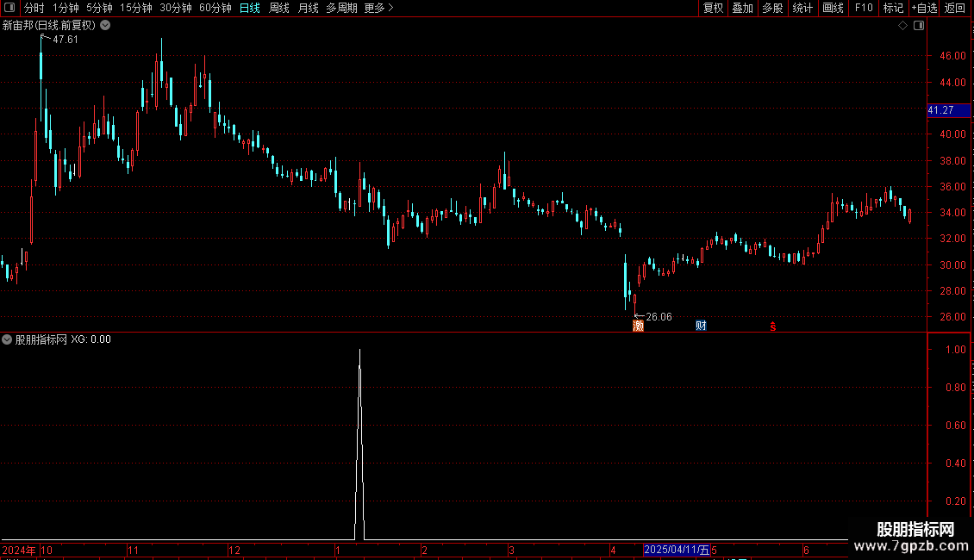
Task: Click the XG: 0.00 indicator value
Action: point(91,339)
